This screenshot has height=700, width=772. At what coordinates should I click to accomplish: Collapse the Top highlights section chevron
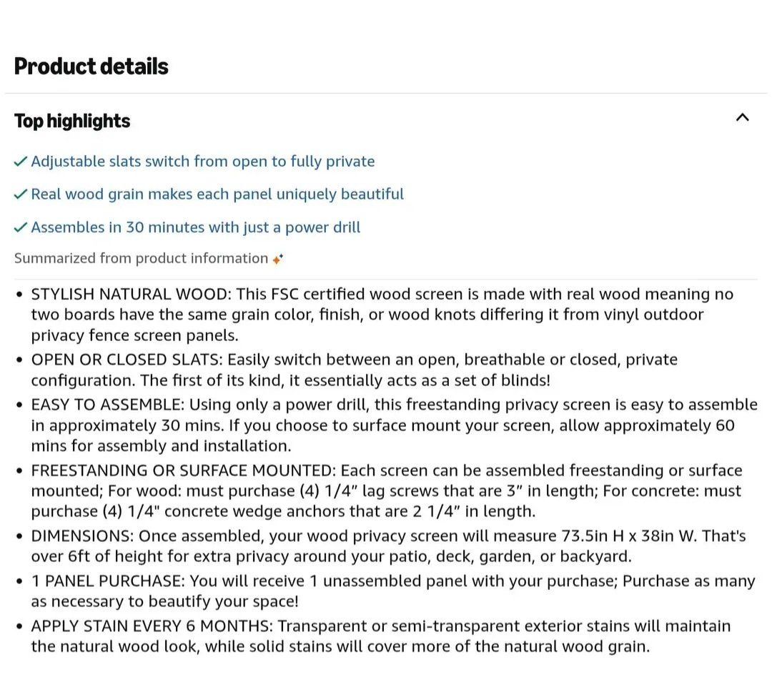tap(743, 117)
